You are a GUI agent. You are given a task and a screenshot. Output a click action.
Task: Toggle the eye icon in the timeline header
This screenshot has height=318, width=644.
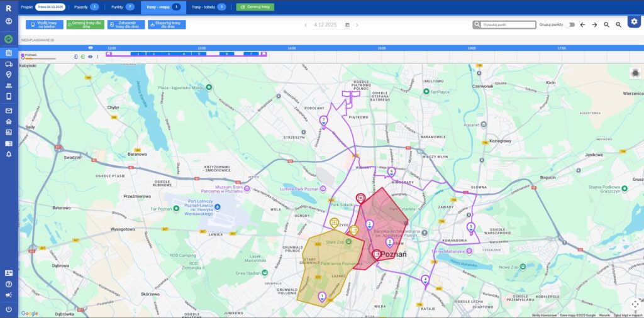pyautogui.click(x=90, y=48)
